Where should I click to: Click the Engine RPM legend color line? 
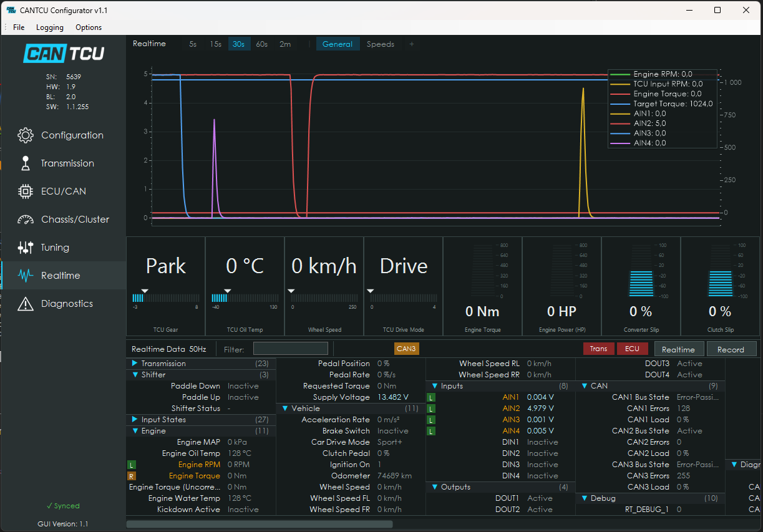[x=621, y=74]
